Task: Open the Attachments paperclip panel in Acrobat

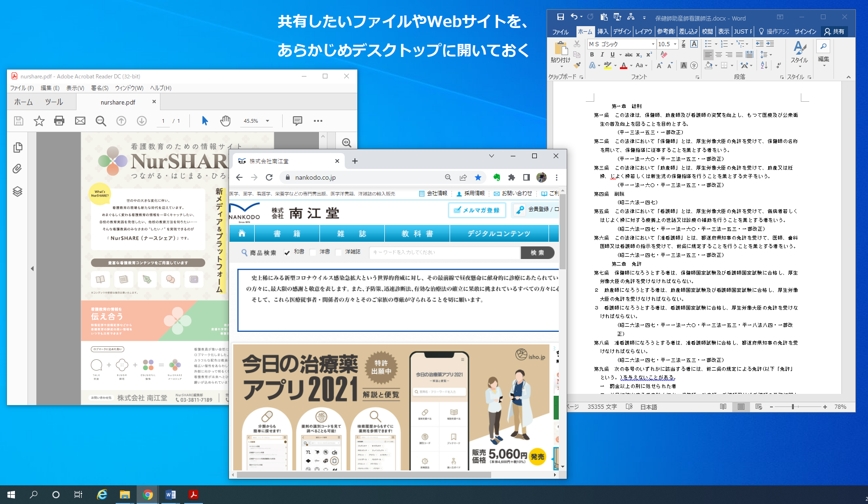Action: [x=17, y=169]
